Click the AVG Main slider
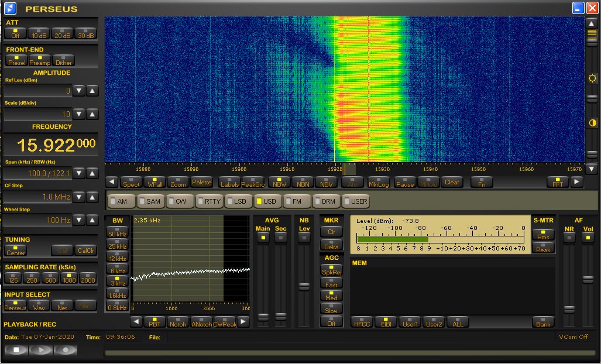The width and height of the screenshot is (601, 364). (263, 317)
